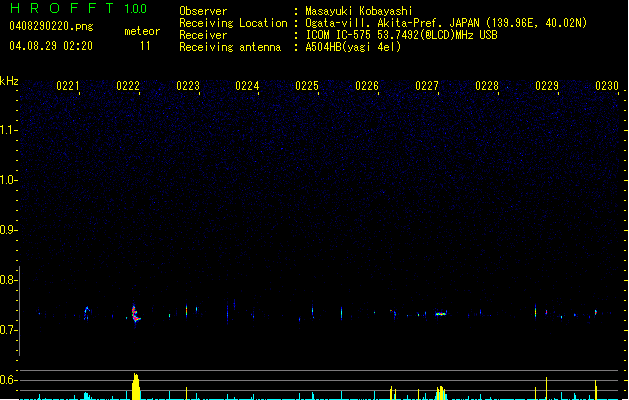629x400 pixels.
Task: Click the bright meteor echo near 0222
Action: 136,314
